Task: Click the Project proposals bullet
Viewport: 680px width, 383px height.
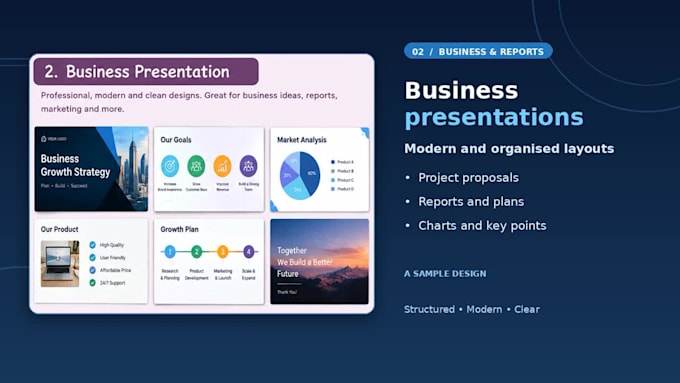Action: tap(468, 178)
